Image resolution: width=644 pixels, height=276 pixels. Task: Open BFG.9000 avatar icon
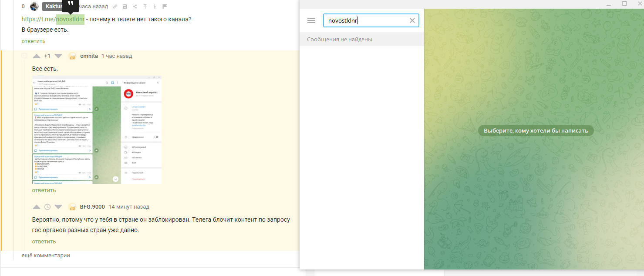[x=73, y=207]
